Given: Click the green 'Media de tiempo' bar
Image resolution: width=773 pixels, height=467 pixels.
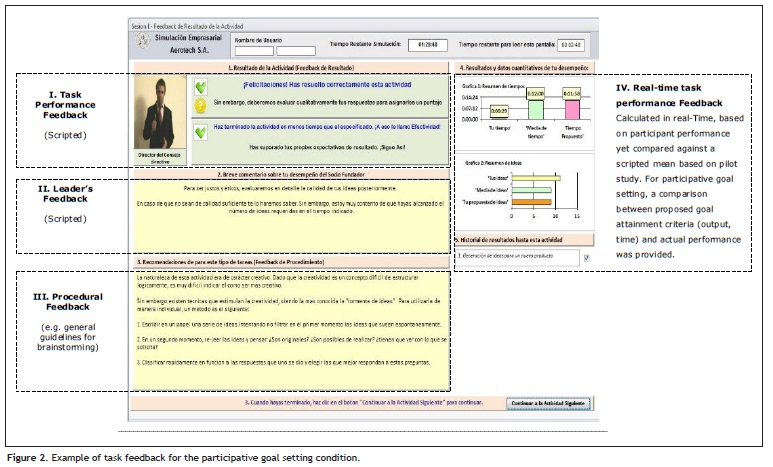Looking at the screenshot, I should (535, 107).
